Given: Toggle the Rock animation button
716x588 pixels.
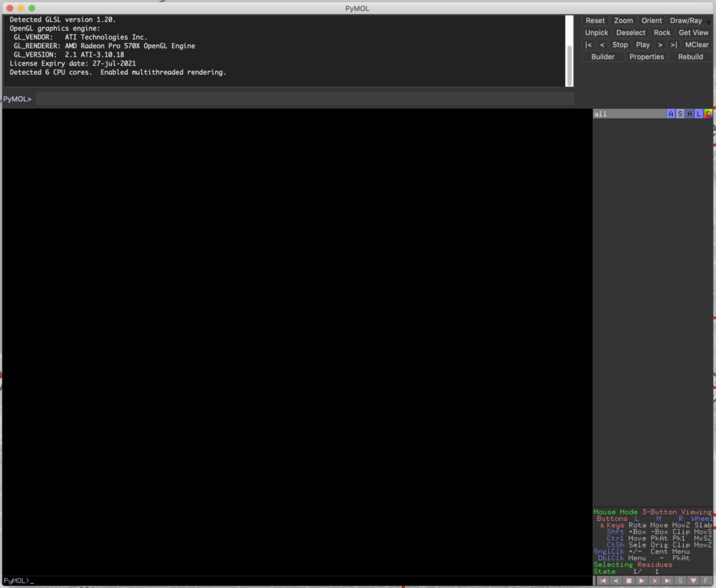Looking at the screenshot, I should coord(661,33).
